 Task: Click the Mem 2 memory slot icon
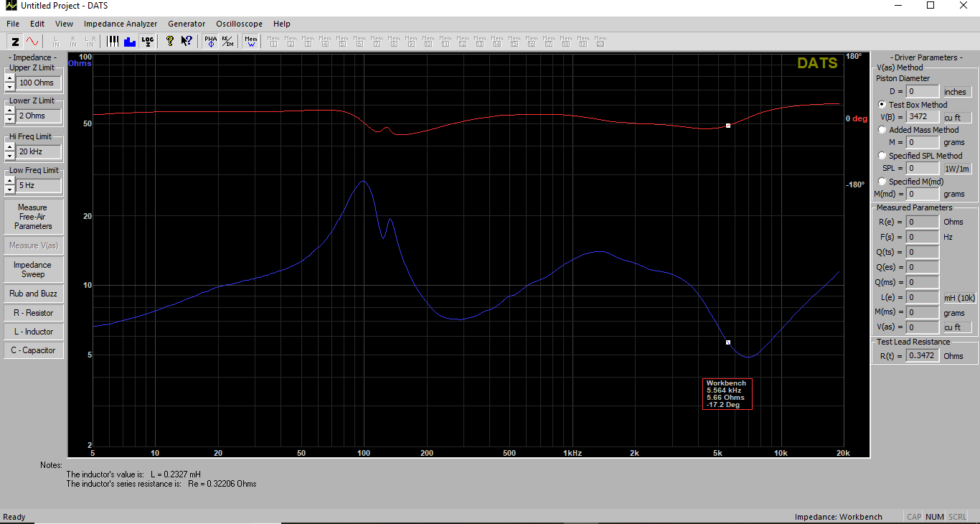pyautogui.click(x=291, y=42)
